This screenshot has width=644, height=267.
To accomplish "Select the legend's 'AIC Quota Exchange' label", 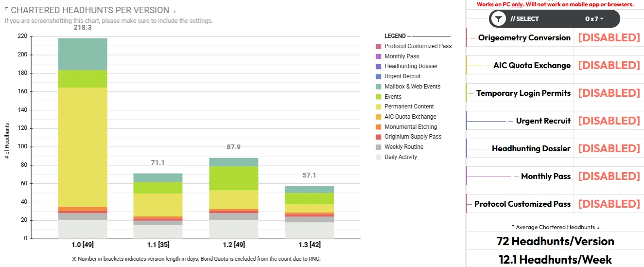I will tap(410, 117).
